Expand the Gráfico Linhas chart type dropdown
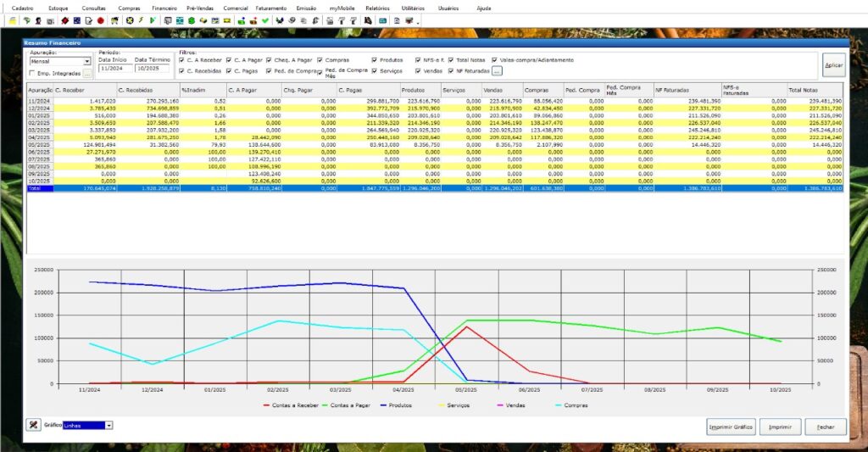Viewport: 868px width, 452px height. click(108, 426)
